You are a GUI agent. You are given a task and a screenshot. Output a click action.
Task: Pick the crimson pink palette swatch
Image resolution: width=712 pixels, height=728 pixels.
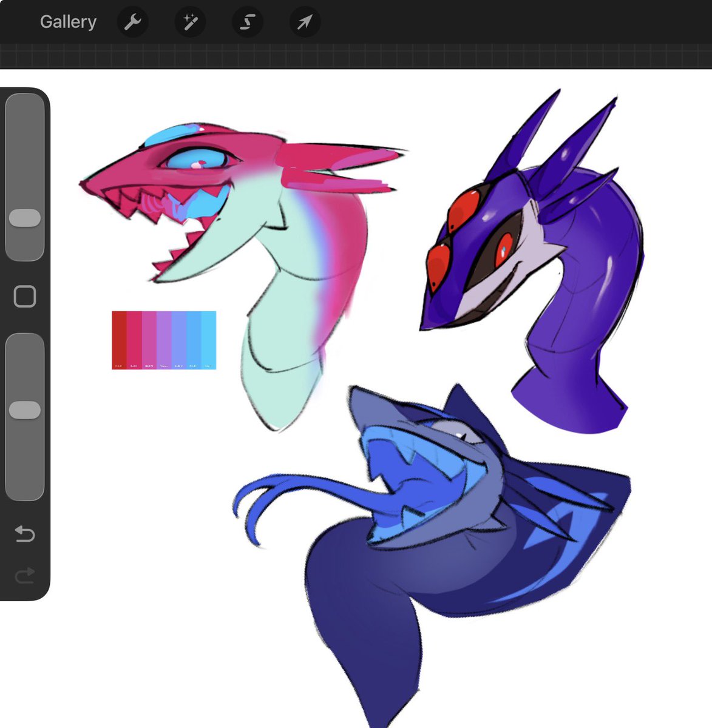[x=134, y=340]
